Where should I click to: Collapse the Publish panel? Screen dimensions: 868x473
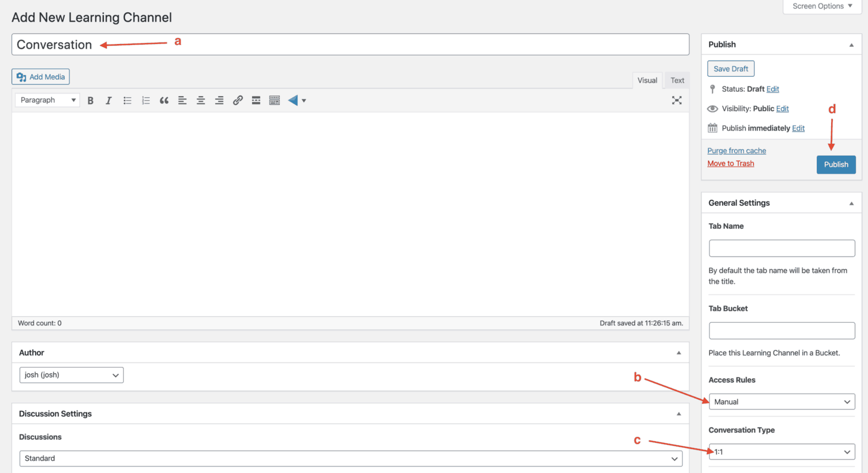[852, 45]
